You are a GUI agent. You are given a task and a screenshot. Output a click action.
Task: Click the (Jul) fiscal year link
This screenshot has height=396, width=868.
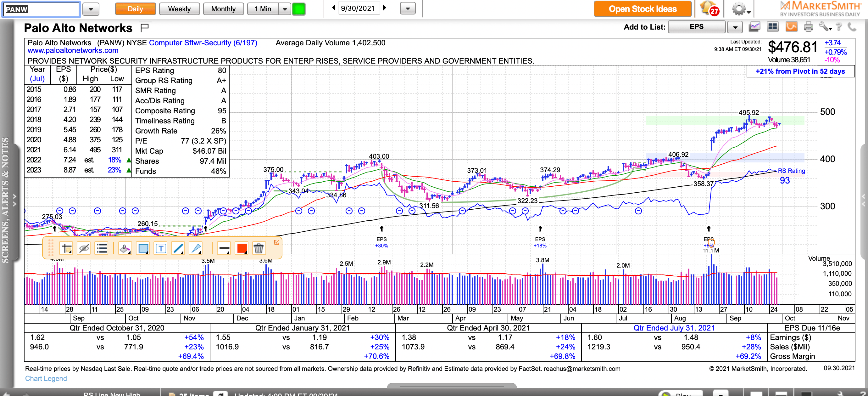pos(37,79)
